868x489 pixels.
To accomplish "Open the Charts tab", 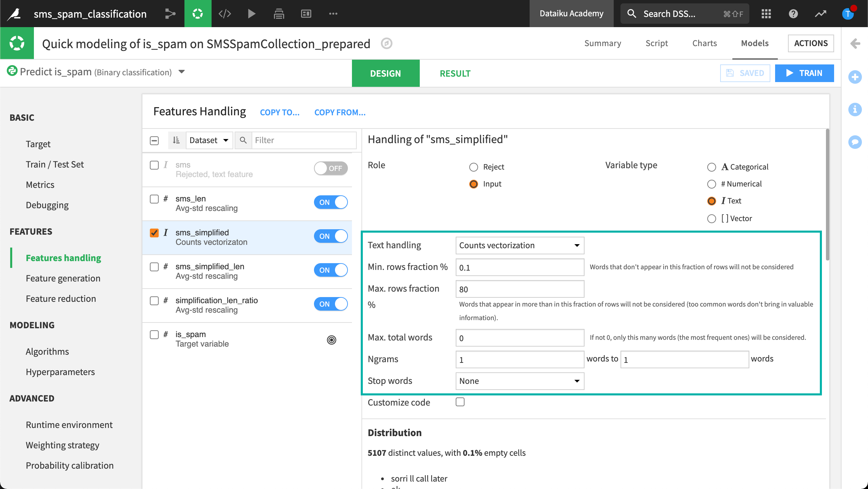I will tap(704, 43).
